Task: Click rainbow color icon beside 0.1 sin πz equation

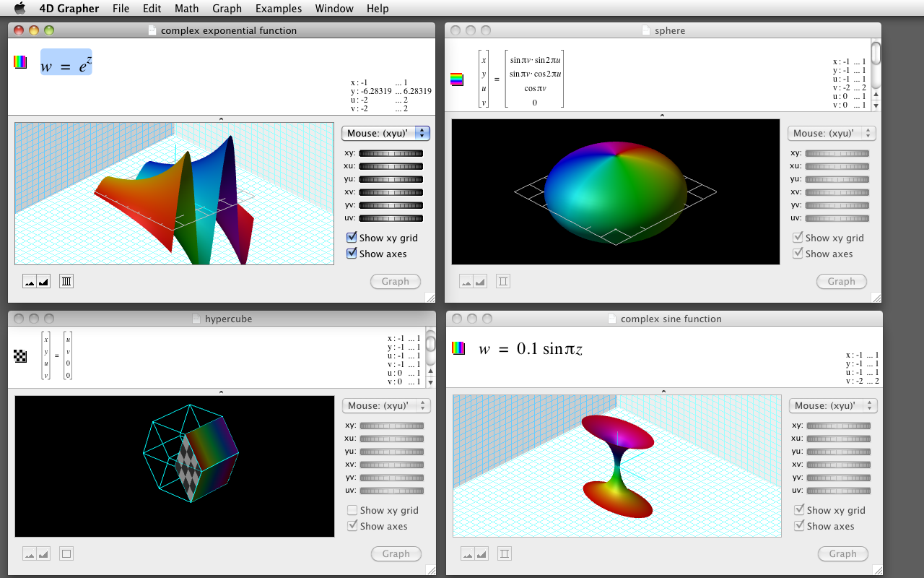Action: click(458, 348)
